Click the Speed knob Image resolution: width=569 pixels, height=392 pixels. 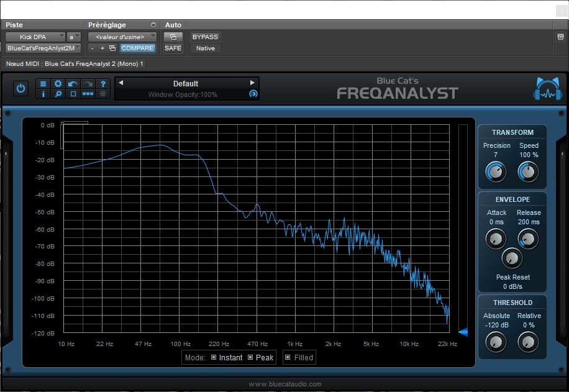528,172
